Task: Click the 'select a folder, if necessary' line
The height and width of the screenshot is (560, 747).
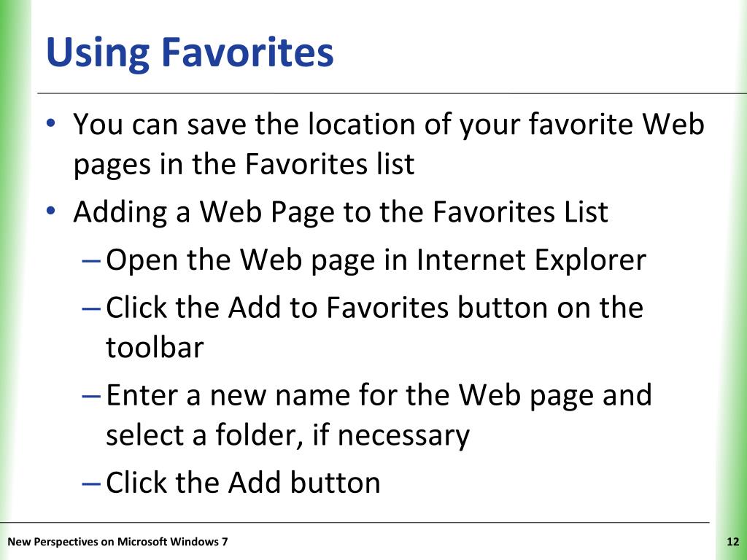Action: point(287,435)
